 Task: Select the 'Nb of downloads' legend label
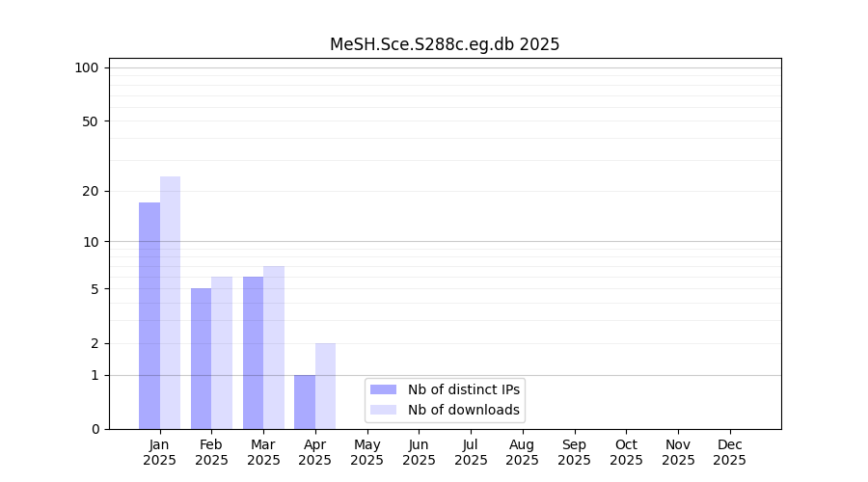[464, 410]
